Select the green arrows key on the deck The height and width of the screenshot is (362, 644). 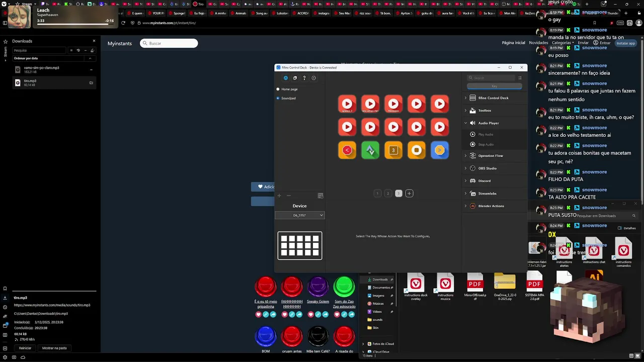370,150
